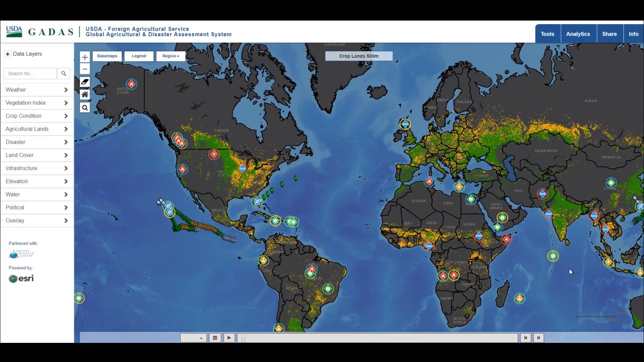
Task: Open the Info tab
Action: click(x=633, y=34)
